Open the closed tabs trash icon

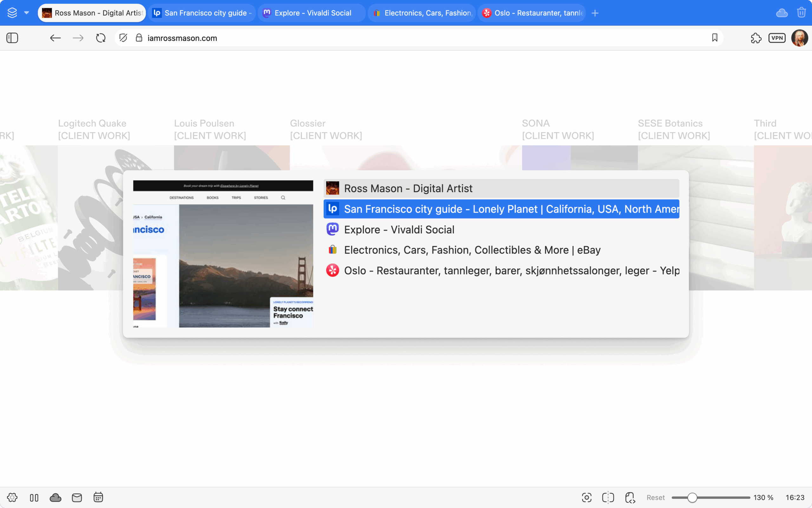pyautogui.click(x=802, y=13)
